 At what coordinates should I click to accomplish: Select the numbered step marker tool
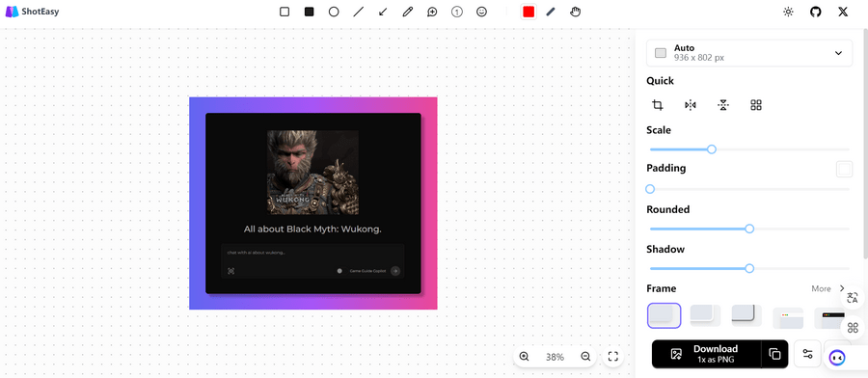point(457,12)
